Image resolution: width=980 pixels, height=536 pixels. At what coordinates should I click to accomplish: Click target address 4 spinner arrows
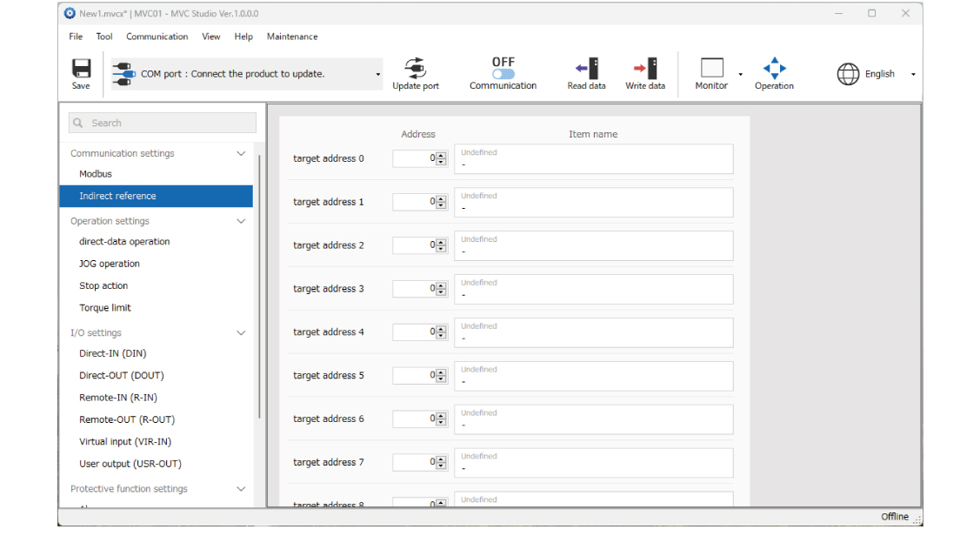click(x=441, y=332)
